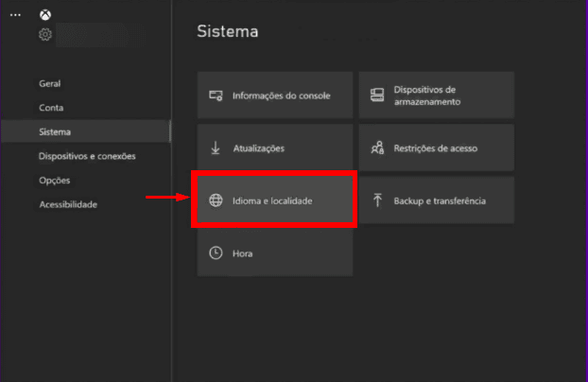Image resolution: width=588 pixels, height=382 pixels.
Task: Click the people-lock icon for Restrições de acesso
Action: click(376, 148)
